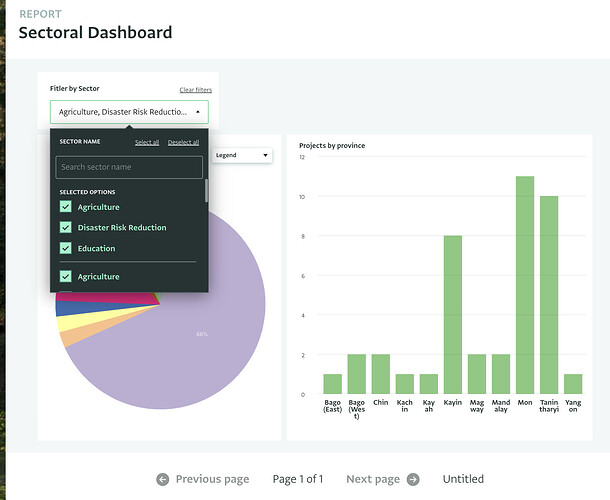Click the Clear filters link
This screenshot has height=500, width=610.
195,90
